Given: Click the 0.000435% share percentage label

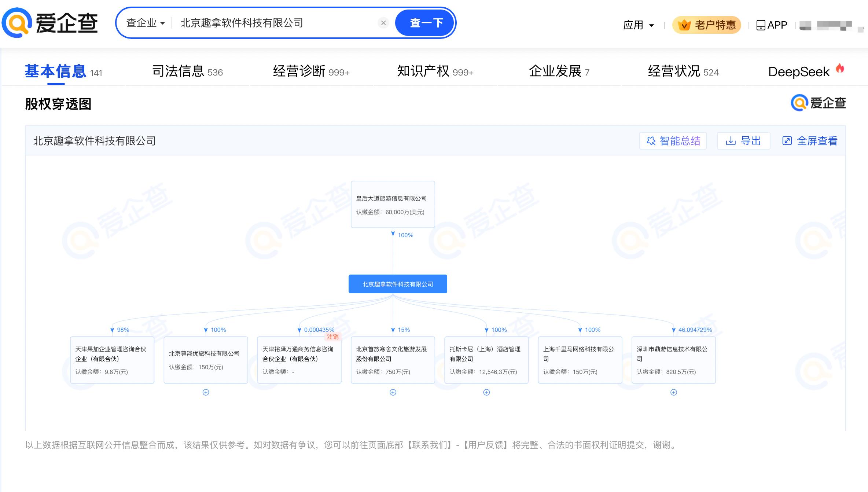Looking at the screenshot, I should pos(319,330).
